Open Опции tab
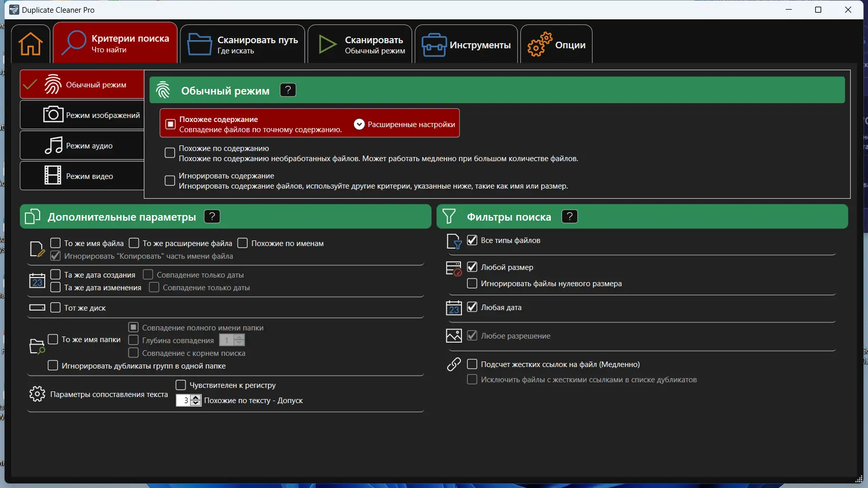 point(556,44)
